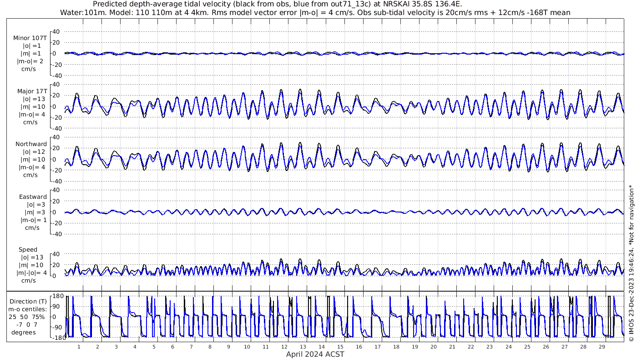This screenshot has width=637, height=364.
Task: Click day 22 tick on the date axis
Action: point(471,346)
